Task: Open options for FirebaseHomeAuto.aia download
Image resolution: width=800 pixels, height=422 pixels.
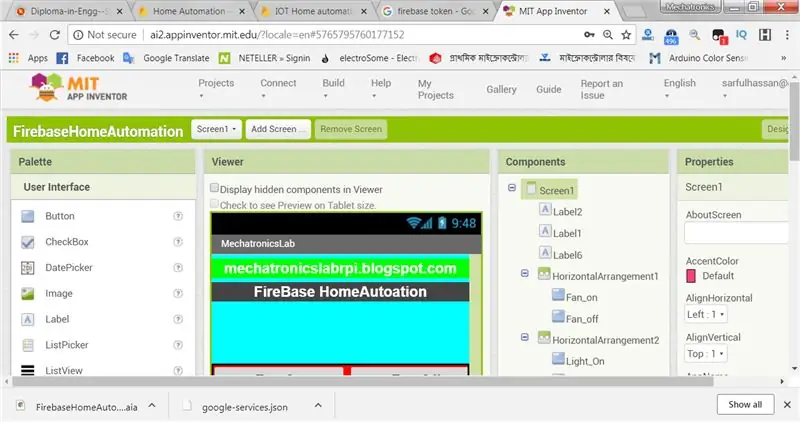Action: click(152, 405)
